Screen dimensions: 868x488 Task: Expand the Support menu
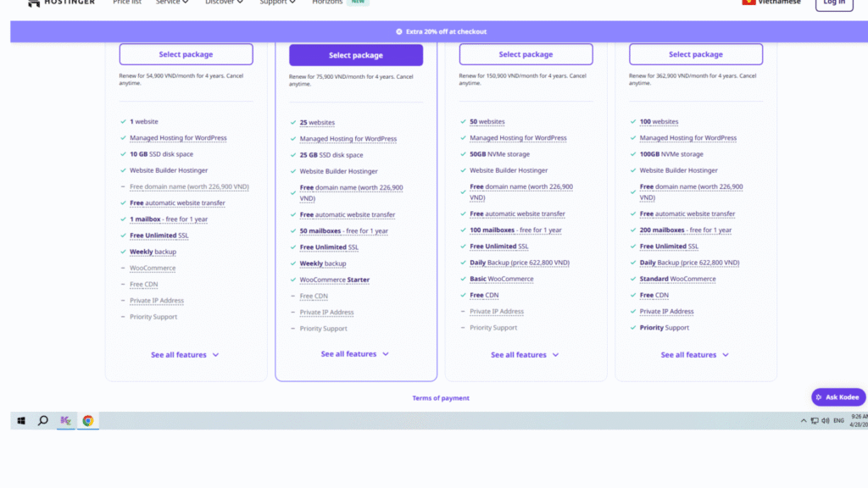pos(277,3)
